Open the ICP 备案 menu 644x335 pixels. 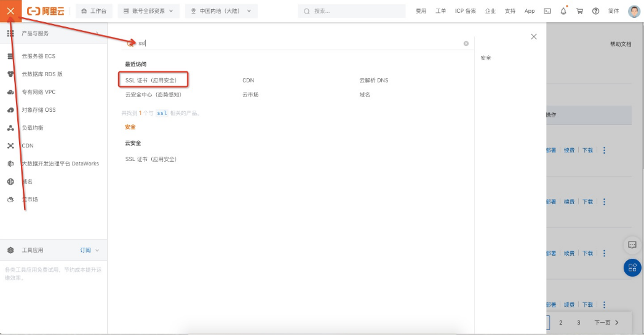tap(466, 11)
